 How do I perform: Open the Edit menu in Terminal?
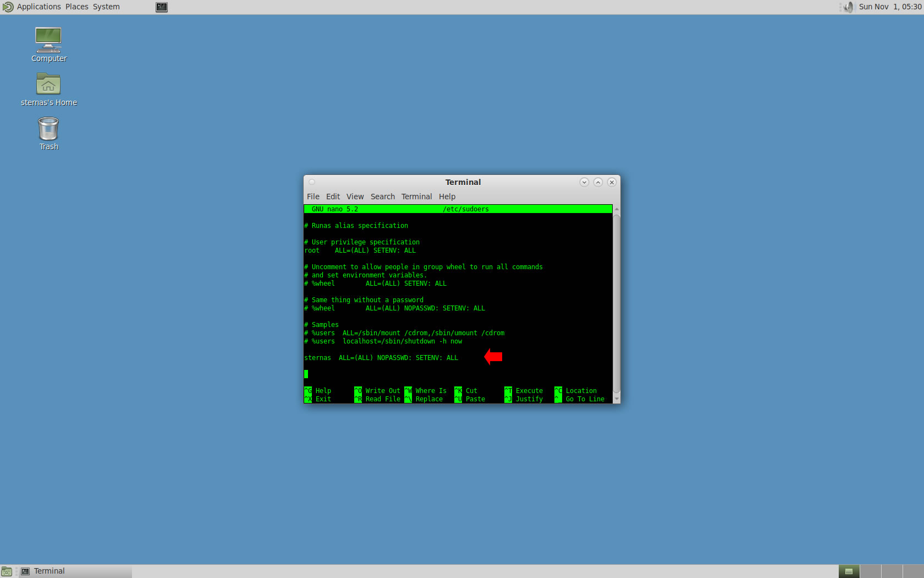point(333,197)
